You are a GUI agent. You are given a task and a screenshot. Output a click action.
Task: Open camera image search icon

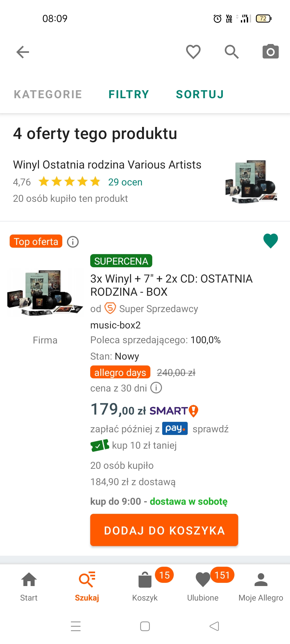(x=270, y=52)
